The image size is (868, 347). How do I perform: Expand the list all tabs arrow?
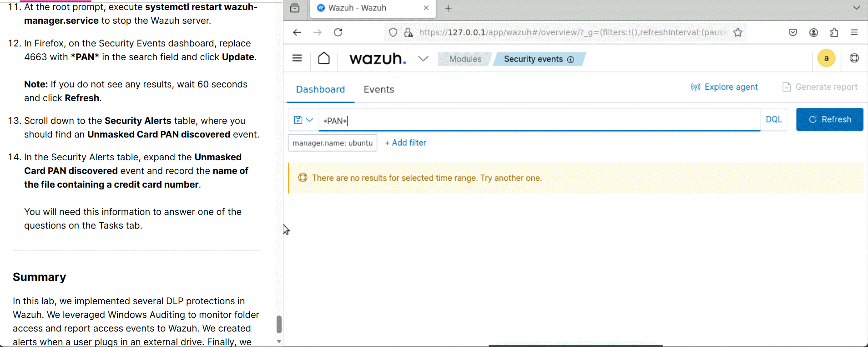856,8
